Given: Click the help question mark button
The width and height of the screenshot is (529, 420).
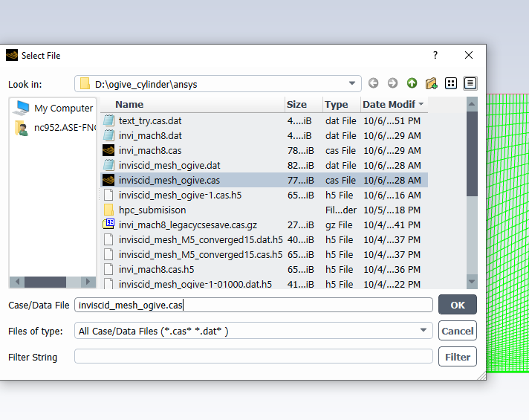Looking at the screenshot, I should pyautogui.click(x=435, y=55).
